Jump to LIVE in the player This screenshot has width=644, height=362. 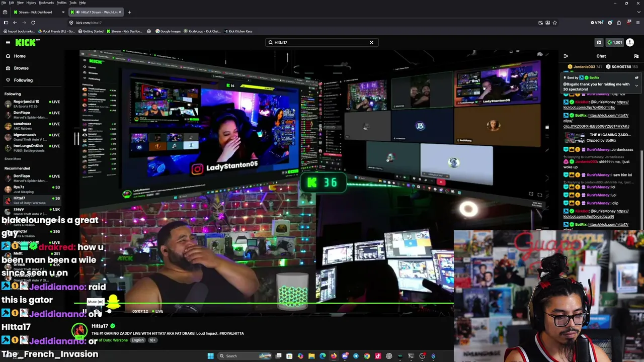tap(157, 311)
